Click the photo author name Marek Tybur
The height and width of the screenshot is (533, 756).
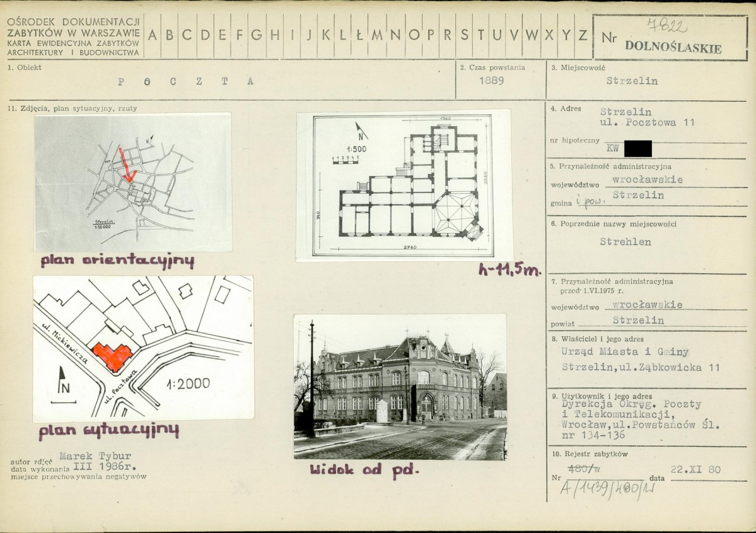(95, 456)
